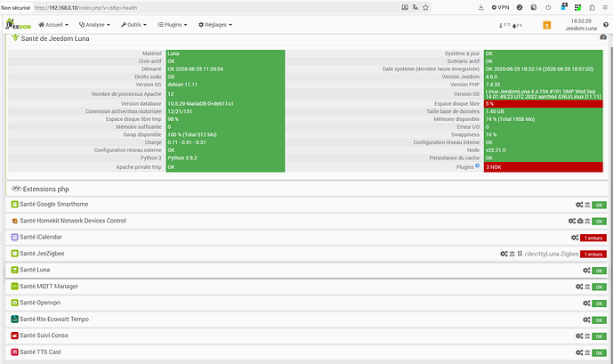This screenshot has height=364, width=614.
Task: Click TTS Cast daemon building icon
Action: (x=587, y=352)
